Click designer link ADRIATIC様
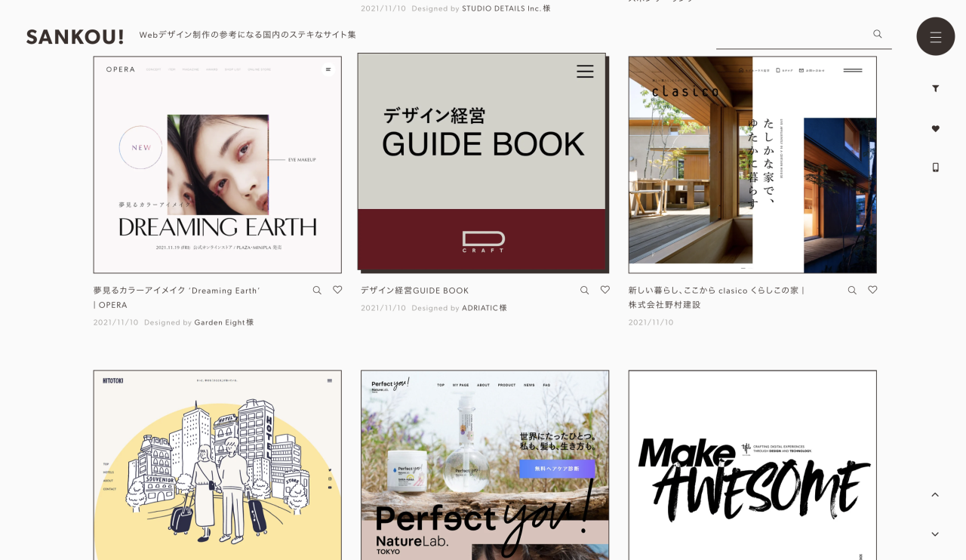966x560 pixels. [484, 308]
